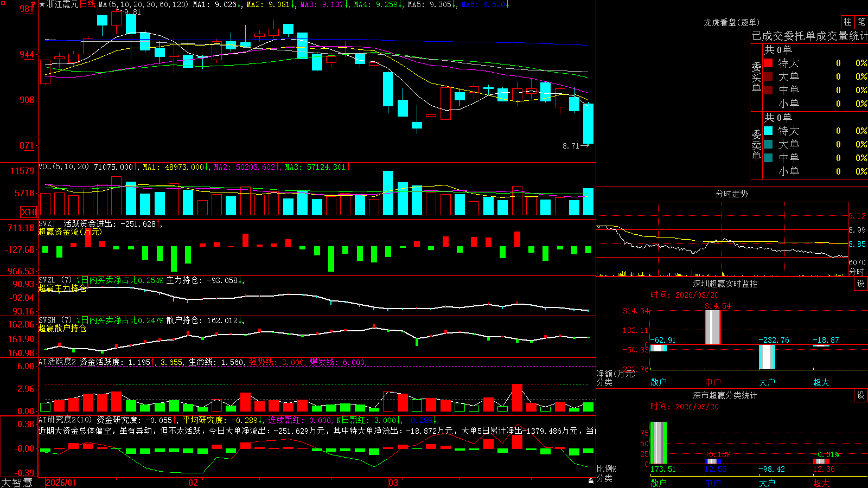Click the SVZL (7) indicator label

(x=55, y=280)
